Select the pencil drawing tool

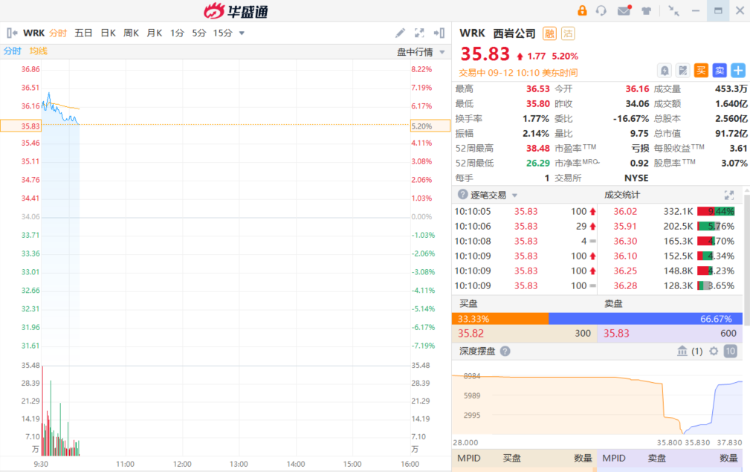tap(400, 33)
